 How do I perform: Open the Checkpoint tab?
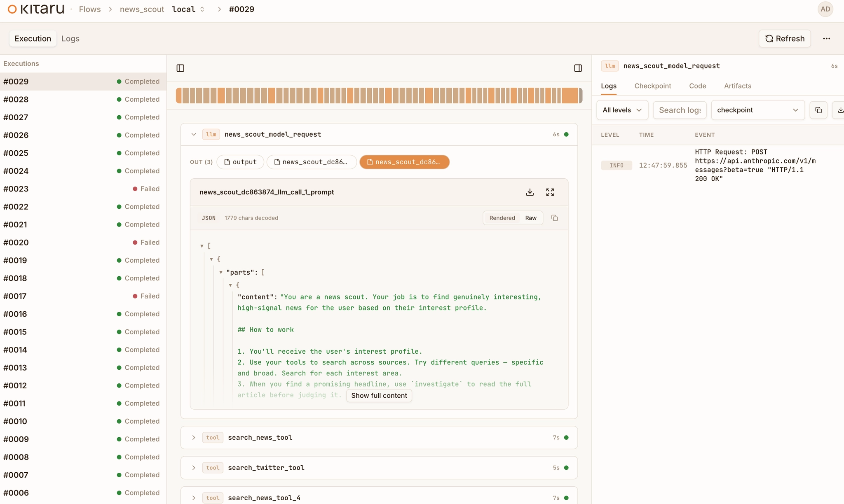click(652, 86)
